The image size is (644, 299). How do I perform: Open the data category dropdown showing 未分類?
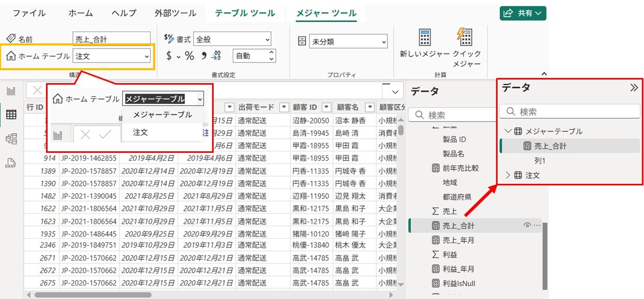pyautogui.click(x=348, y=41)
